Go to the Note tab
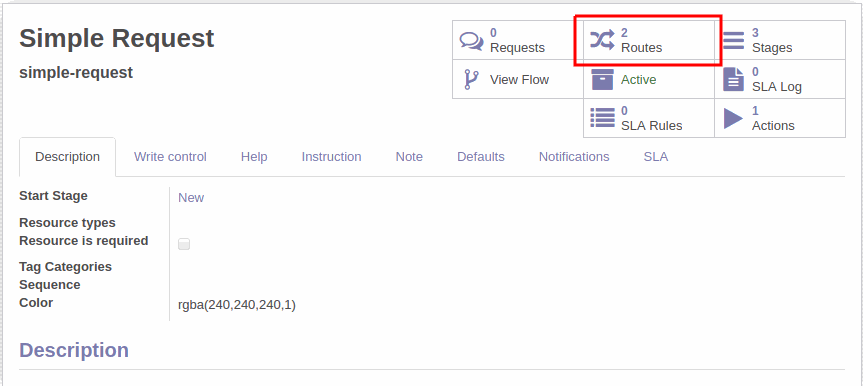The height and width of the screenshot is (386, 863). 409,157
